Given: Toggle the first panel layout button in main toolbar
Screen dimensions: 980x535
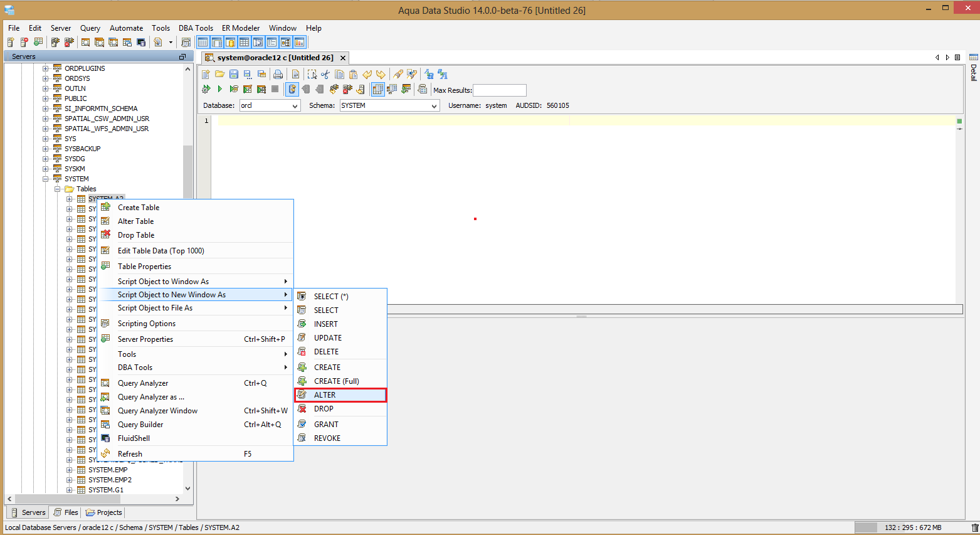Looking at the screenshot, I should [203, 42].
